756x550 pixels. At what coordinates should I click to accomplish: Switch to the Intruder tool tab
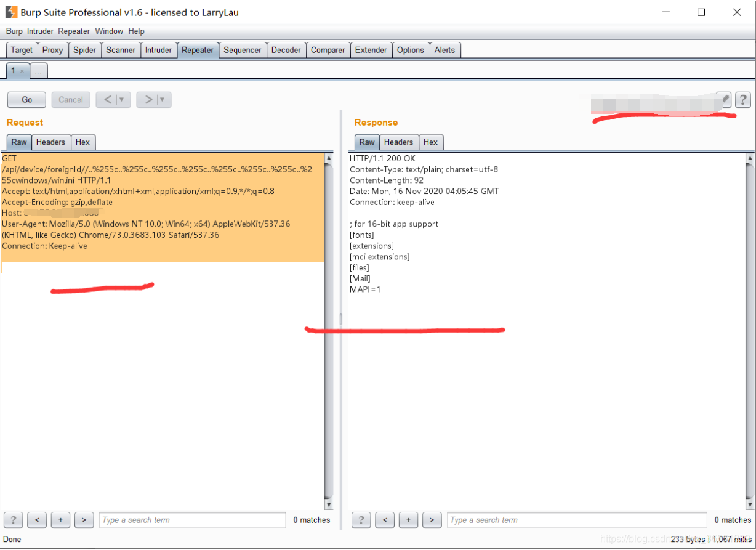pyautogui.click(x=158, y=50)
